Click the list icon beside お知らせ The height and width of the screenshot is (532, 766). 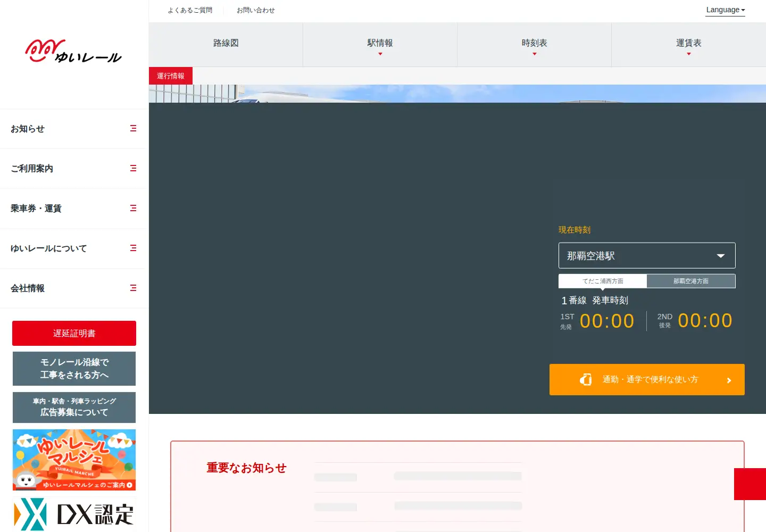coord(134,129)
